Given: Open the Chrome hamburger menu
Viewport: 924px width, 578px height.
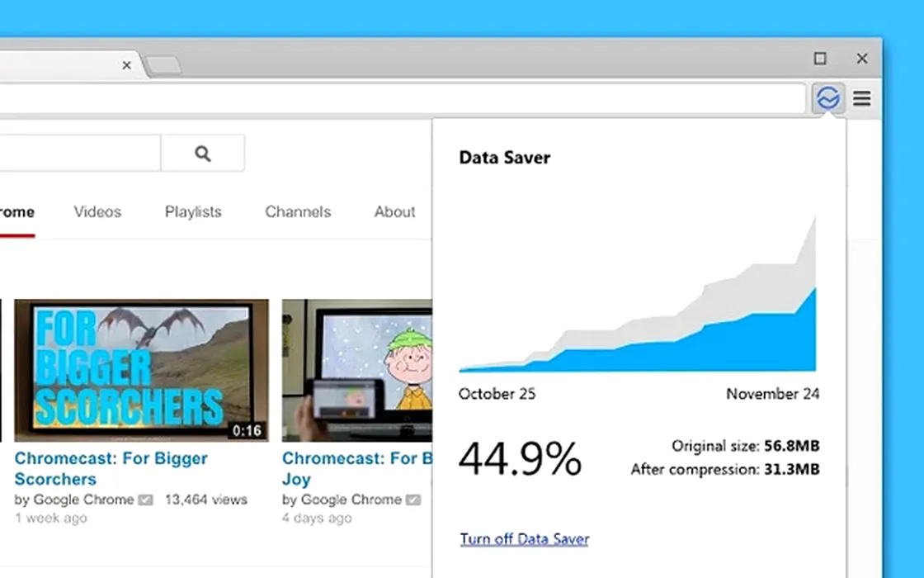Looking at the screenshot, I should coord(862,99).
